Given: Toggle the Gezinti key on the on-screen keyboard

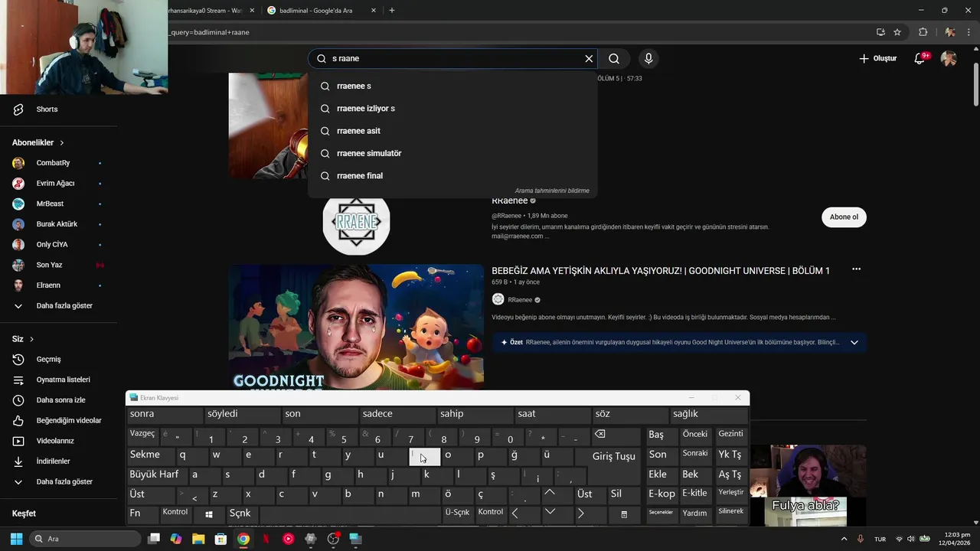Looking at the screenshot, I should click(x=730, y=435).
